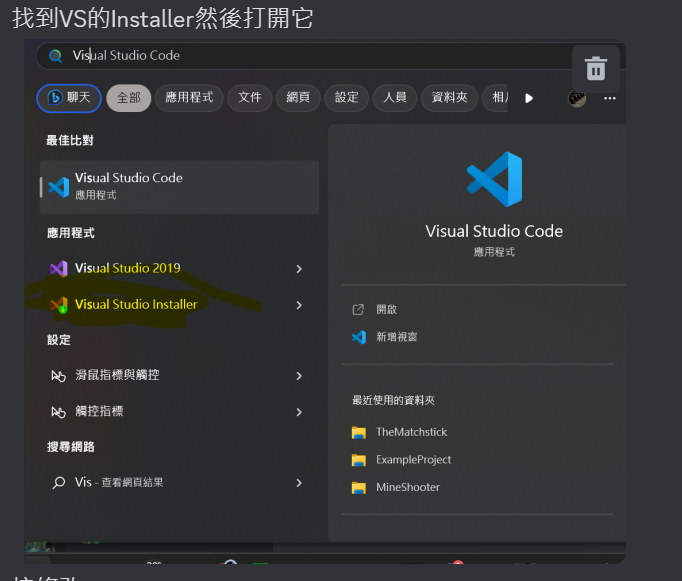The width and height of the screenshot is (682, 581).
Task: Click 開啟 to open the app
Action: pos(387,309)
